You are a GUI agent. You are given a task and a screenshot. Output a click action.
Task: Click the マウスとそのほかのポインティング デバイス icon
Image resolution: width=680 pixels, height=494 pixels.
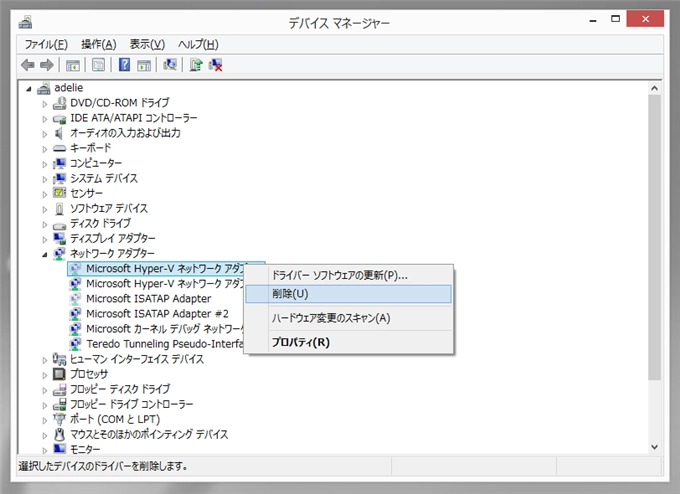coord(59,434)
